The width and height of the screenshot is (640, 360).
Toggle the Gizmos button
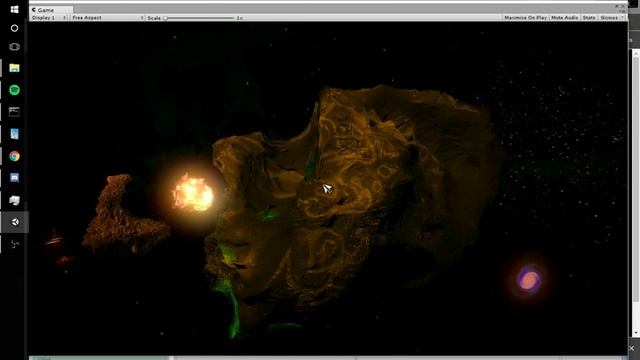tap(609, 18)
